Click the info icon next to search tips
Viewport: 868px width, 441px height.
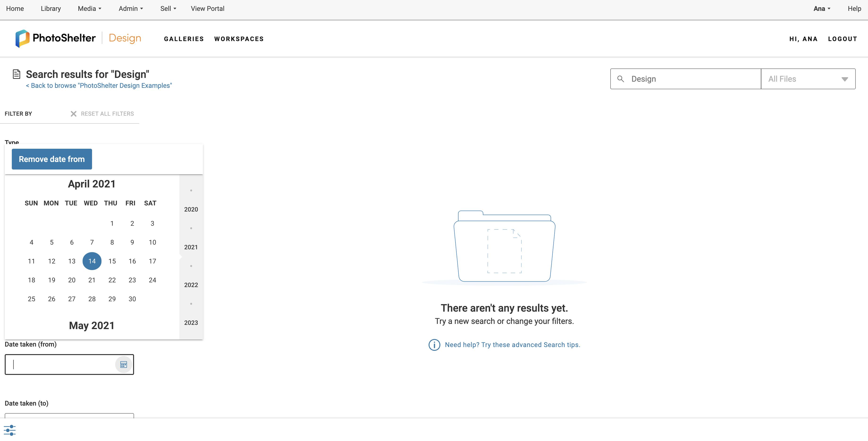coord(434,345)
